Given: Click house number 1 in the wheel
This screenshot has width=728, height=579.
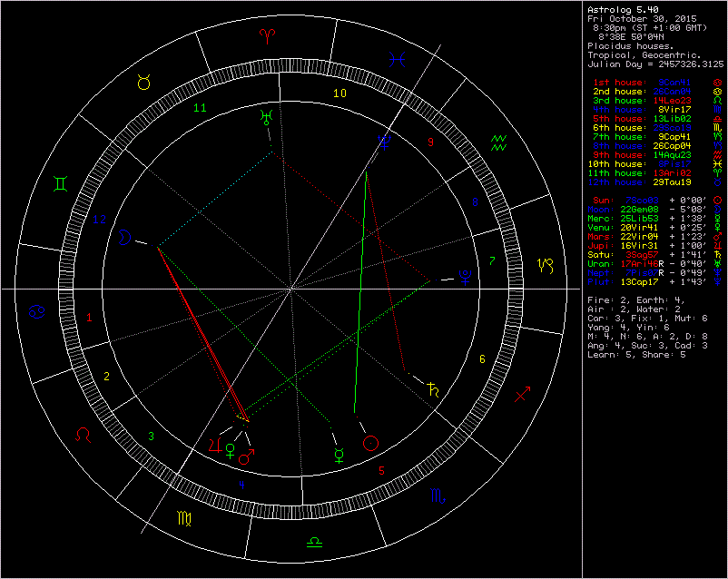Looking at the screenshot, I should pyautogui.click(x=89, y=318).
